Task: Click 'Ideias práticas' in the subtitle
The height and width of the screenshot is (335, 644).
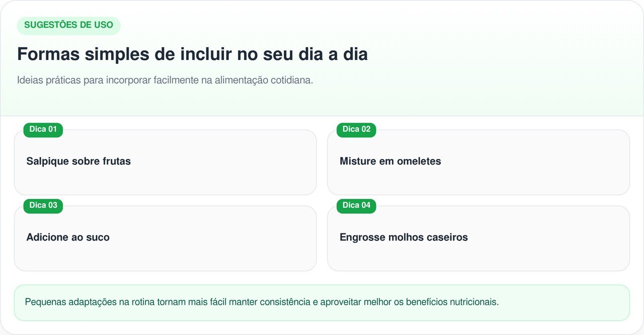Action: coord(49,80)
